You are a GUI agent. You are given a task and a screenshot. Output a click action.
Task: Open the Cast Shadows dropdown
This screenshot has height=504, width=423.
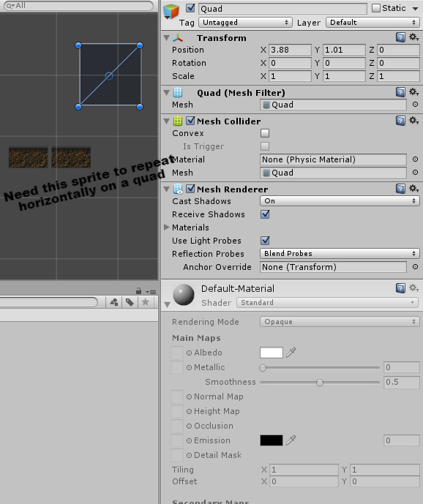pyautogui.click(x=340, y=201)
